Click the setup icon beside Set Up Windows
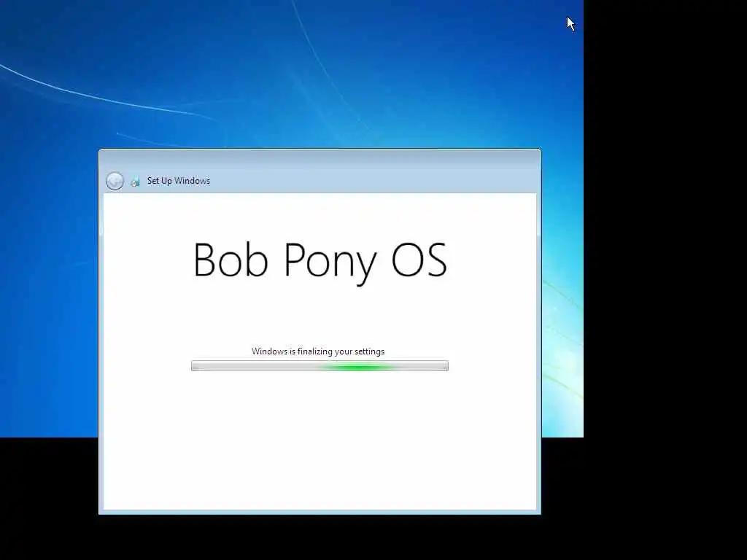 coord(135,181)
